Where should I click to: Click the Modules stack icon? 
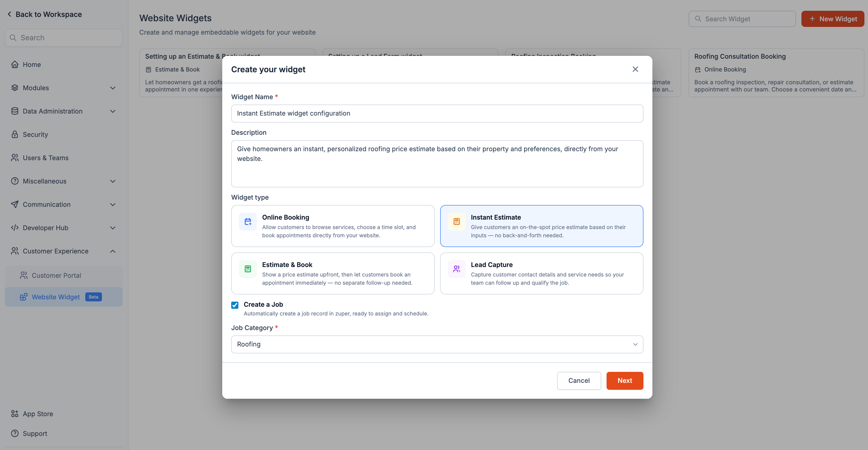15,88
